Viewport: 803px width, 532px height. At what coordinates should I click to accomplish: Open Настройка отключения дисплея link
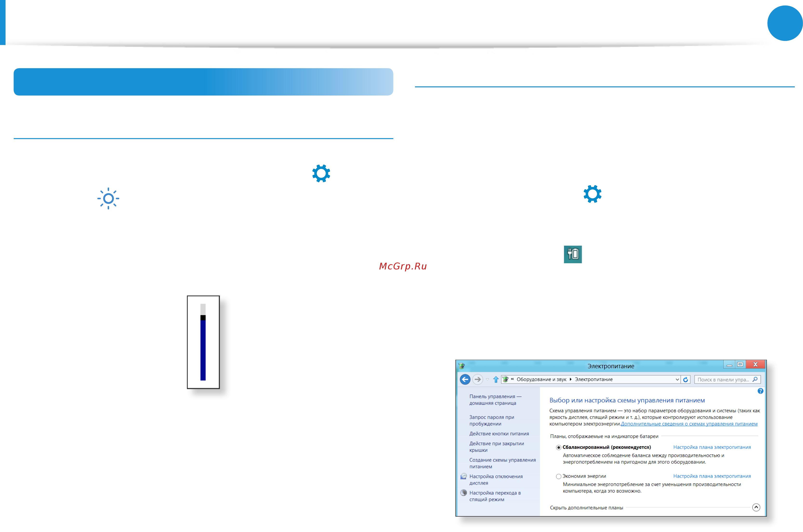[496, 480]
